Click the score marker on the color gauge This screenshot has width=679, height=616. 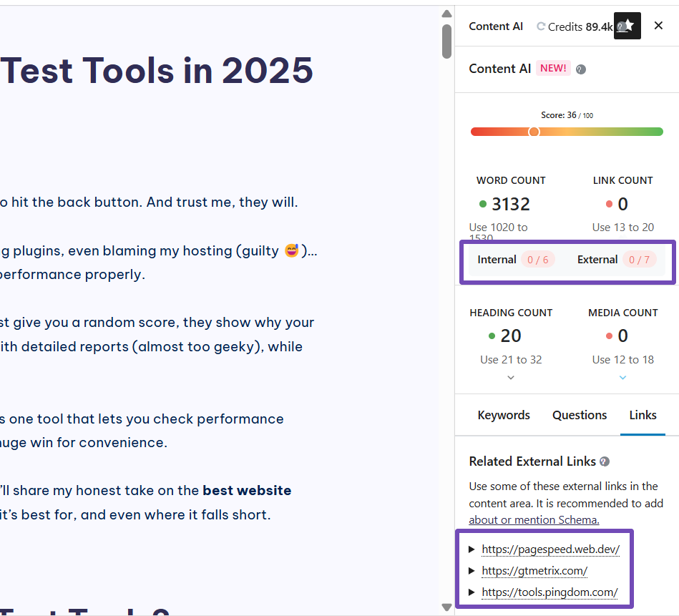point(534,132)
